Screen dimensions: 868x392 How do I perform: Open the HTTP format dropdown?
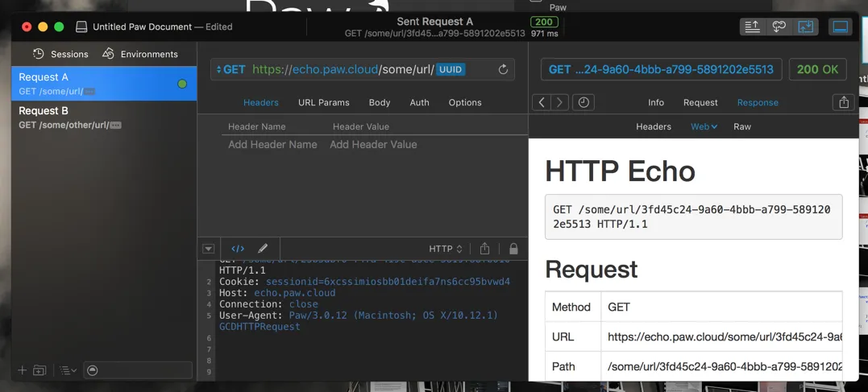click(446, 249)
